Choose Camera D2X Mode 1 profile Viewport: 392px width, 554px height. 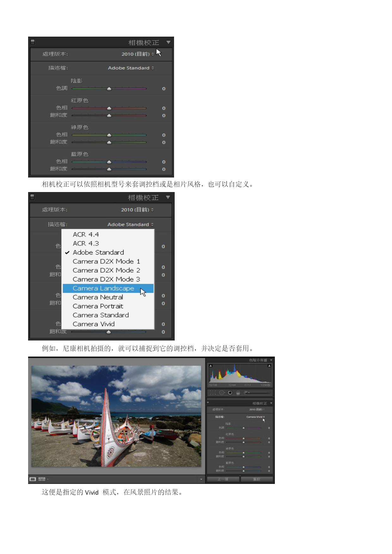(x=106, y=262)
